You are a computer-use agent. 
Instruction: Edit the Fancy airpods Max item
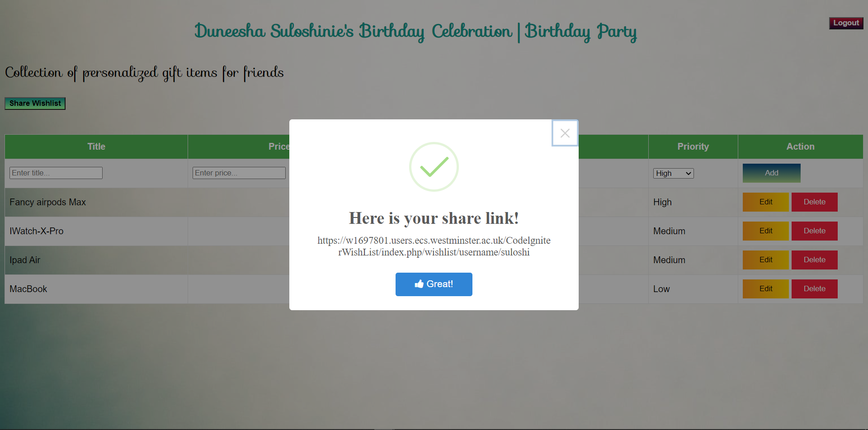[x=765, y=202]
